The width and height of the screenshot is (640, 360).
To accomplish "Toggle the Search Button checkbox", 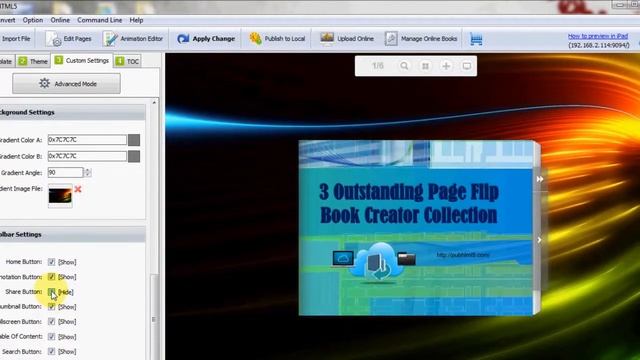I will 51,351.
